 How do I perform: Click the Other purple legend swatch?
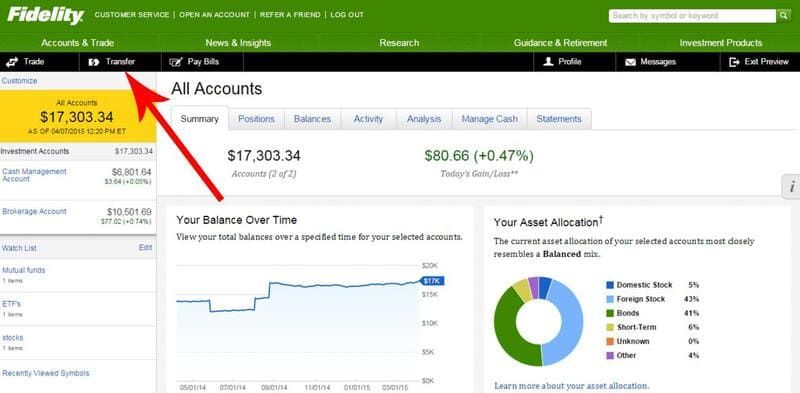pyautogui.click(x=610, y=355)
